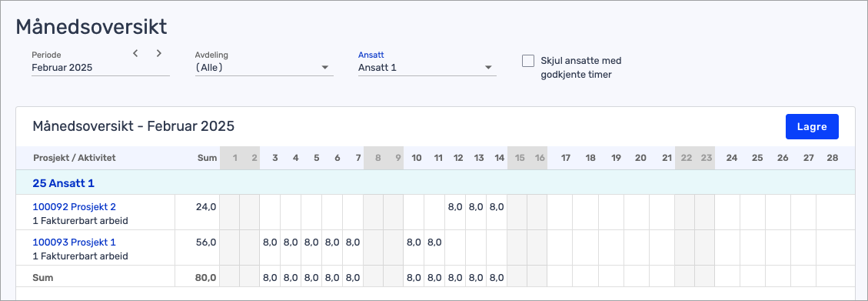Click empty Prosjekt 2 cell for day 17
The image size is (868, 301).
(560, 212)
